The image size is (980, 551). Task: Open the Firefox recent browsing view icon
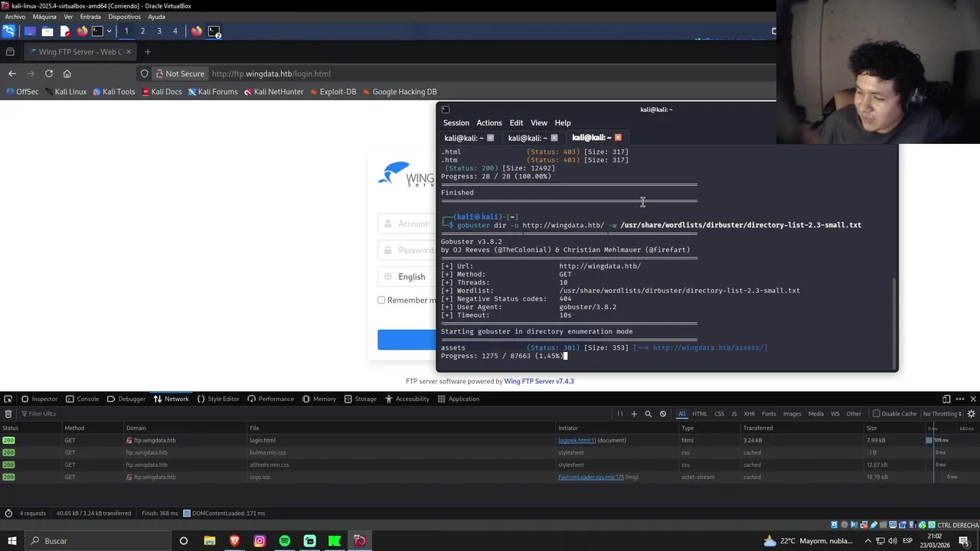[10, 52]
